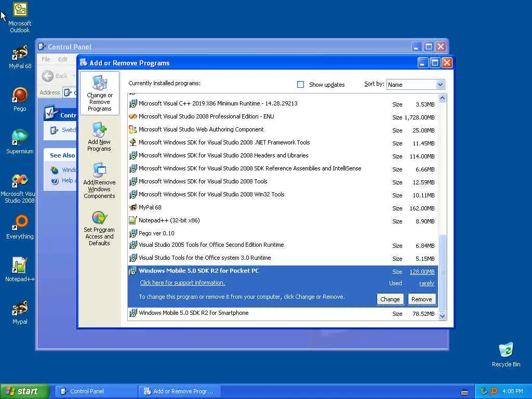Switch to Add or Remove Programs taskbar button

coord(180,391)
